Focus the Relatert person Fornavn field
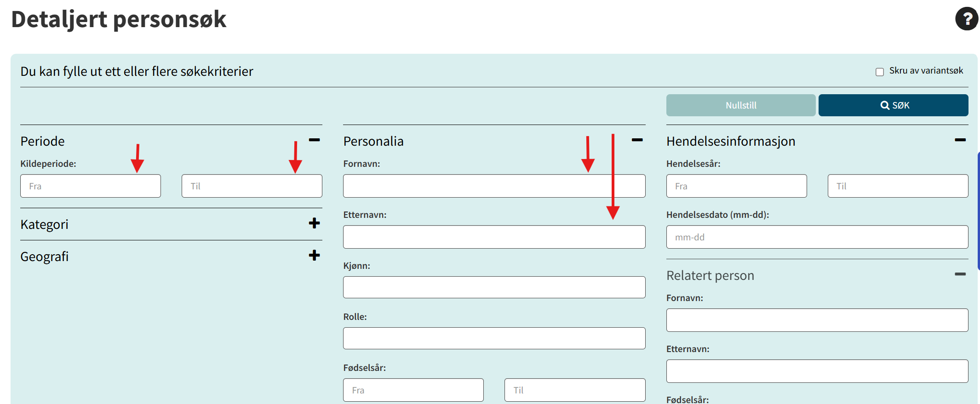This screenshot has height=404, width=980. 817,320
